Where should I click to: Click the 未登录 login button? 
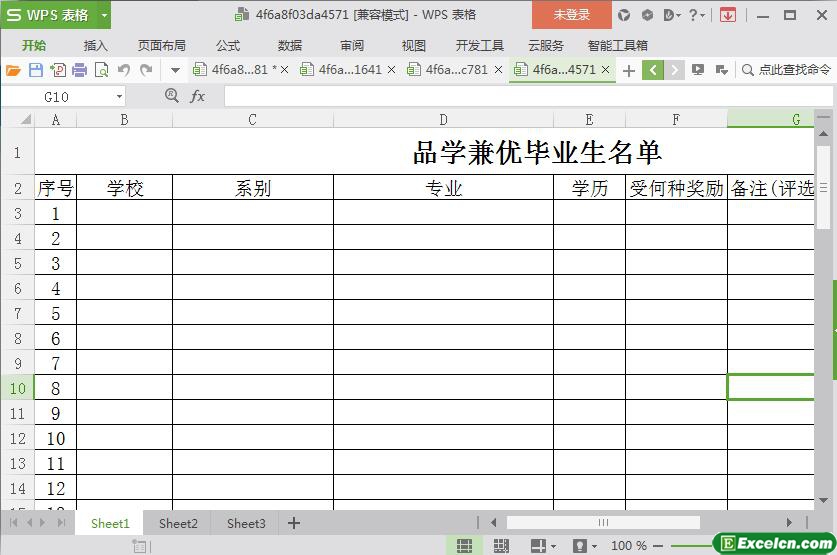572,15
